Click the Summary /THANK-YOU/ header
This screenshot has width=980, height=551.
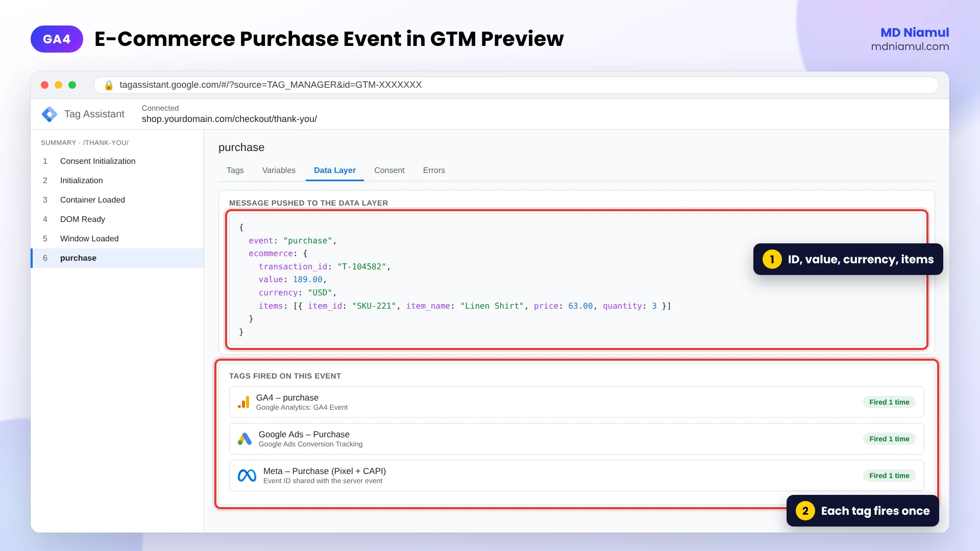[85, 143]
